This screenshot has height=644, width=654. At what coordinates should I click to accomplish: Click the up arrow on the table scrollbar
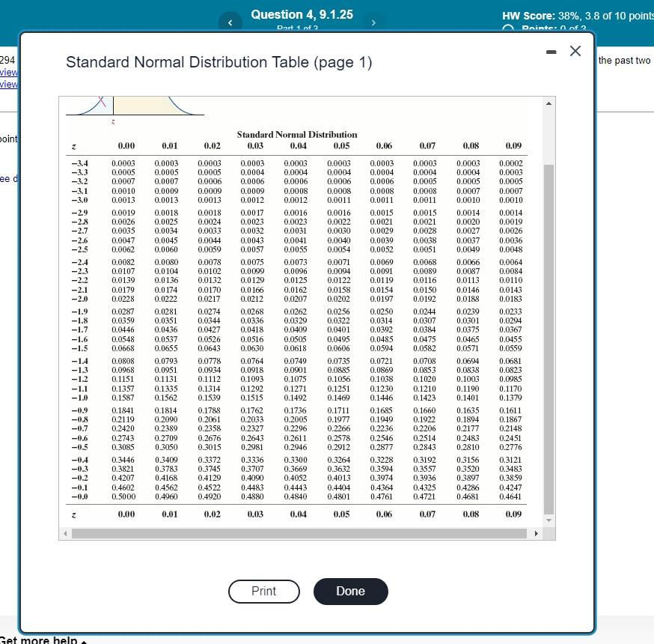(x=548, y=102)
